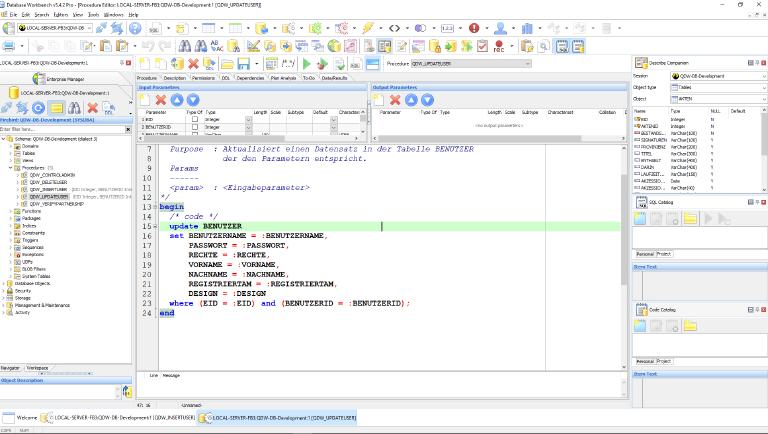768x434 pixels.
Task: Click the filter input field in the navigator
Action: pos(62,129)
